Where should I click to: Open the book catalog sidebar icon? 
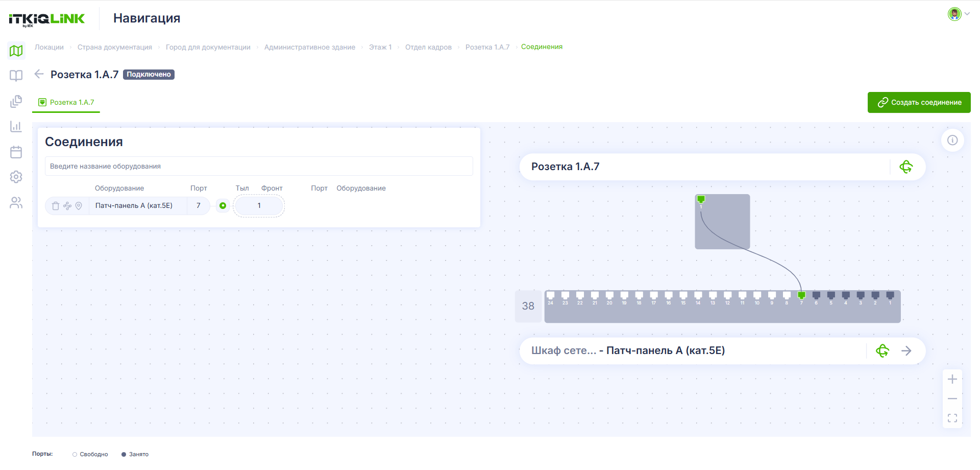click(x=16, y=76)
